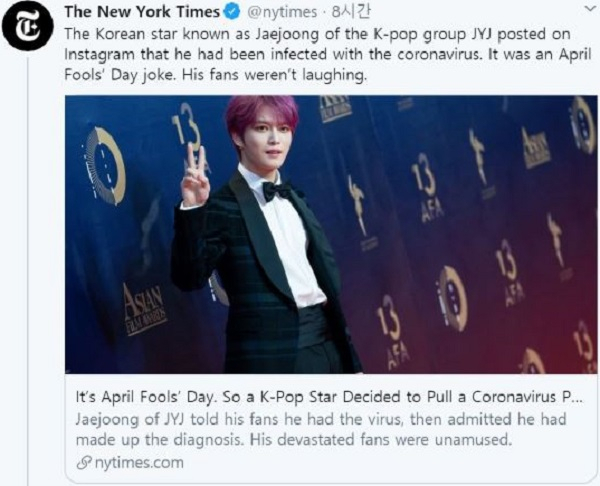
Task: Click the chain link icon beside nytimes.com
Action: pyautogui.click(x=84, y=463)
